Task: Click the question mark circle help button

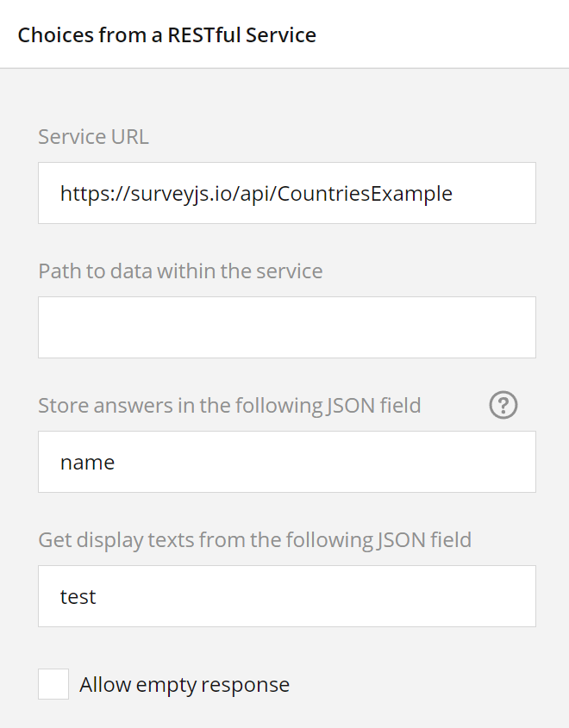Action: [x=503, y=405]
